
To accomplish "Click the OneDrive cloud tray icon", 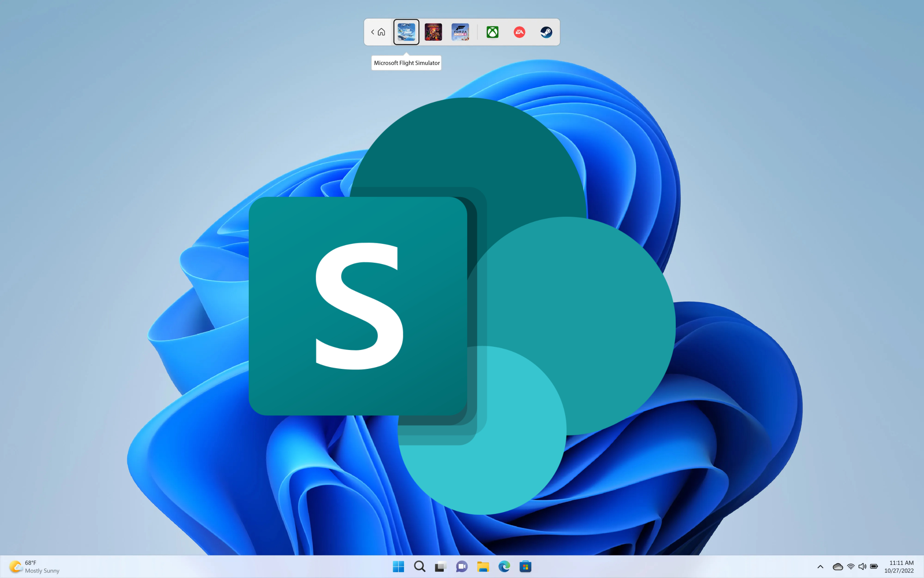I will point(838,567).
